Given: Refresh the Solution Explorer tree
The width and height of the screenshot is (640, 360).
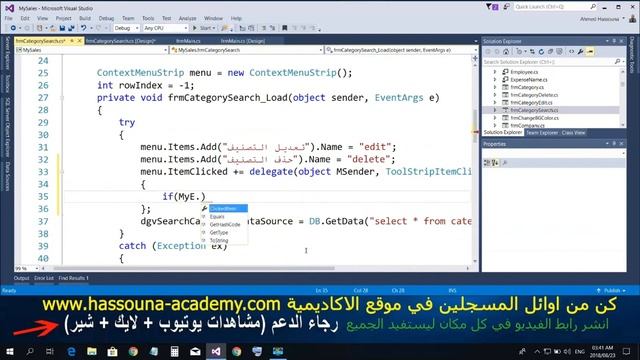Looking at the screenshot, I should pos(541,51).
